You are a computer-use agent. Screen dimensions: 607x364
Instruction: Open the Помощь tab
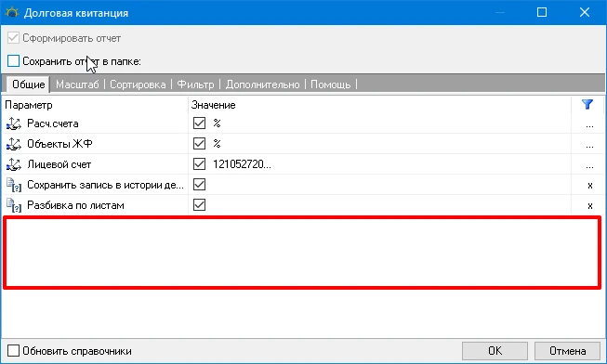[x=331, y=84]
